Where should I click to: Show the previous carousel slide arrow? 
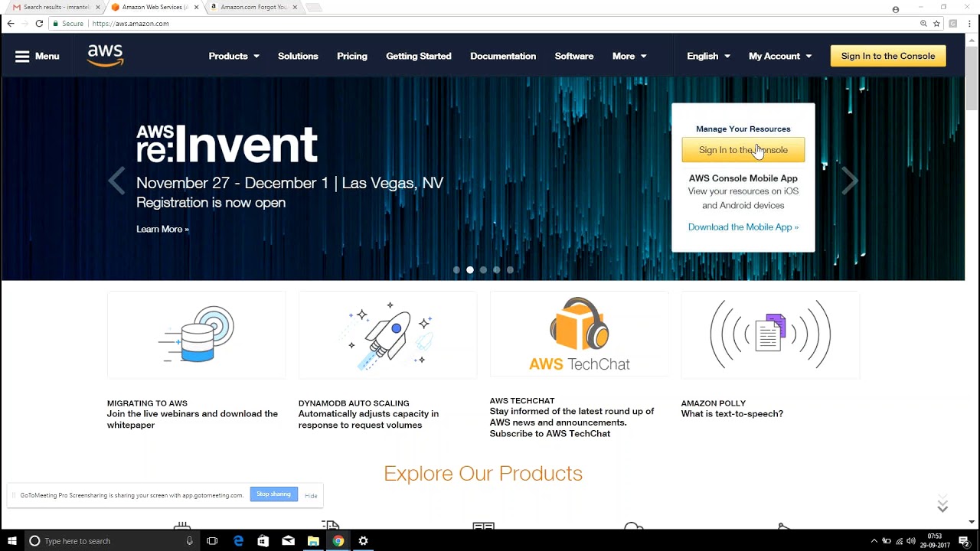point(116,181)
